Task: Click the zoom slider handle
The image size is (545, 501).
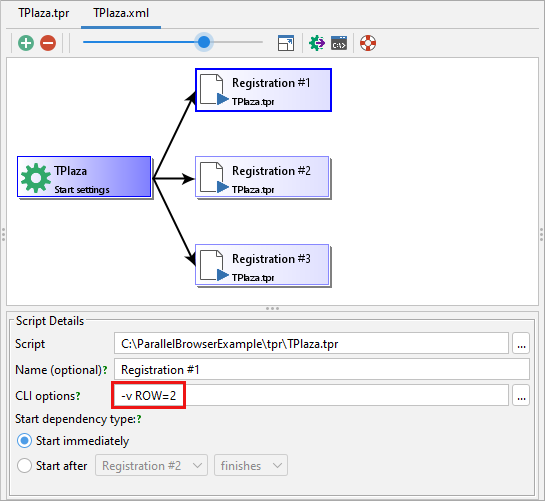Action: point(204,42)
